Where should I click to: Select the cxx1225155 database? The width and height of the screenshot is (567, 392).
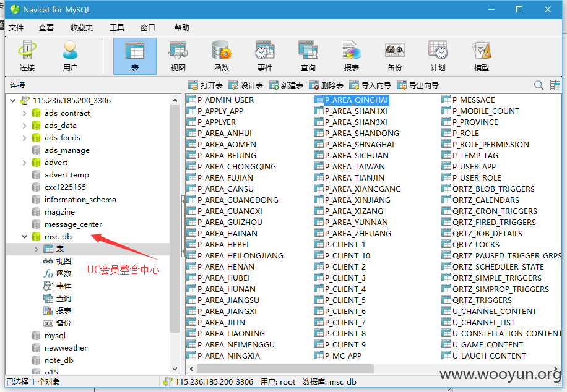59,187
